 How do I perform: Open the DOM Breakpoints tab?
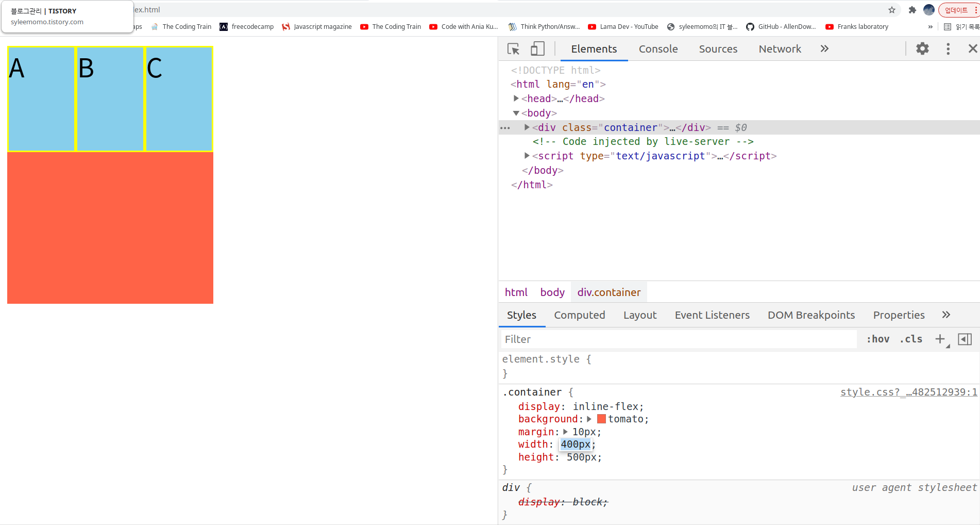[x=811, y=315]
